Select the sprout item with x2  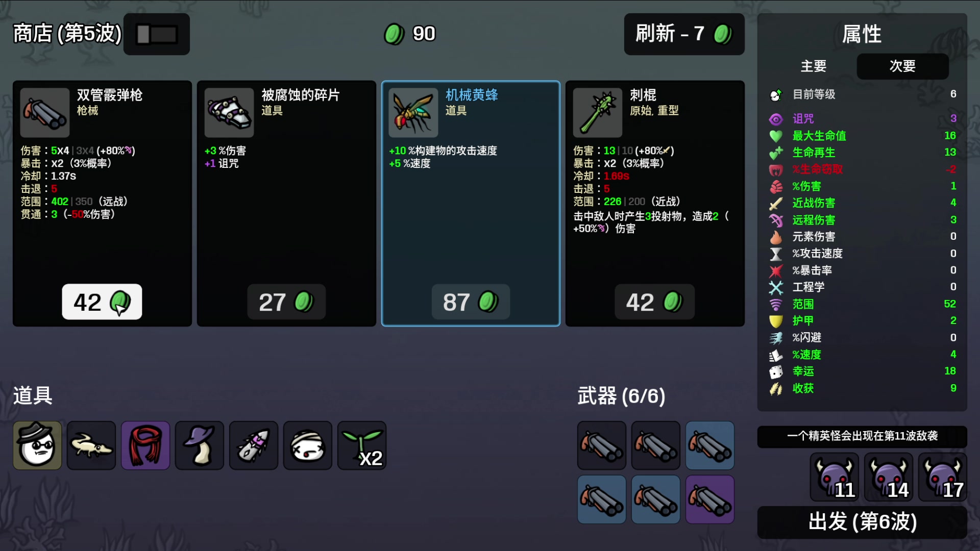click(x=362, y=445)
